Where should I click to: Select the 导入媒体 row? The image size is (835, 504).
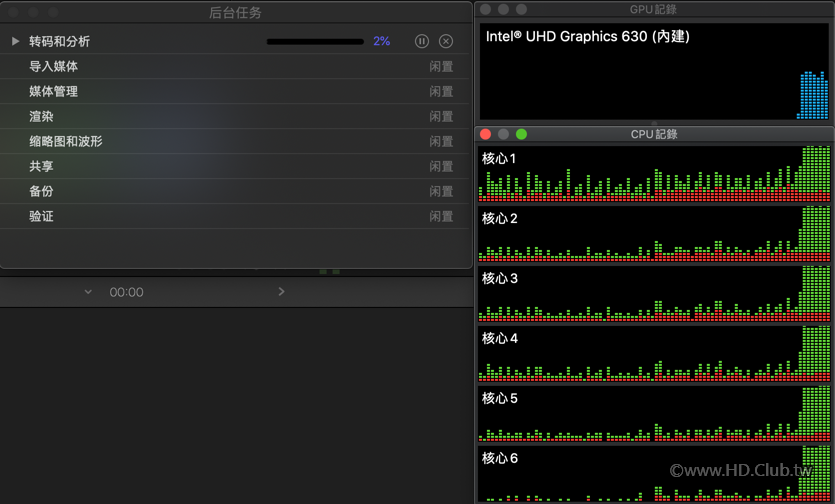(234, 67)
